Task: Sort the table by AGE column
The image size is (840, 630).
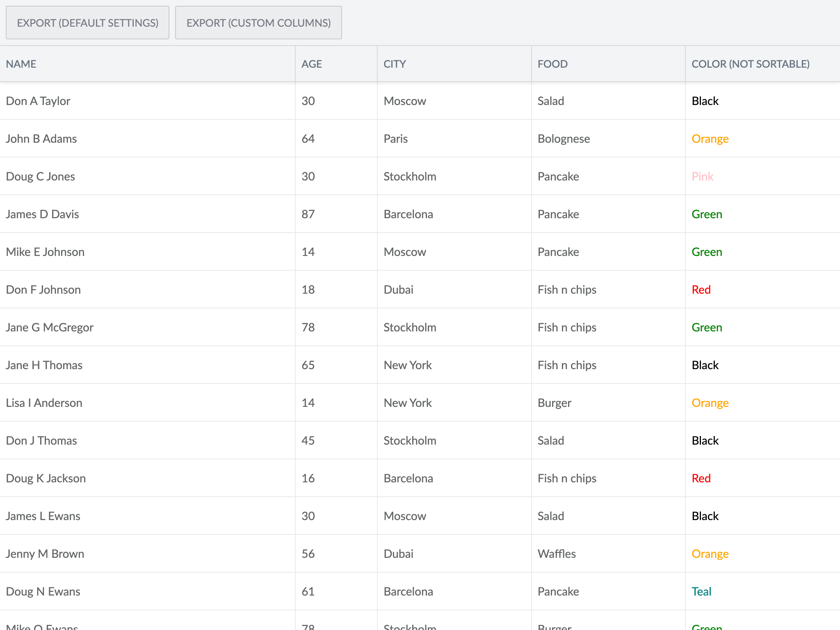Action: tap(312, 64)
